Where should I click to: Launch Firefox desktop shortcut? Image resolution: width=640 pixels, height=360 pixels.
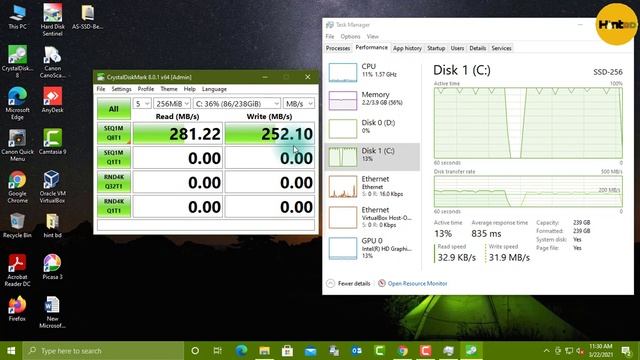click(17, 309)
